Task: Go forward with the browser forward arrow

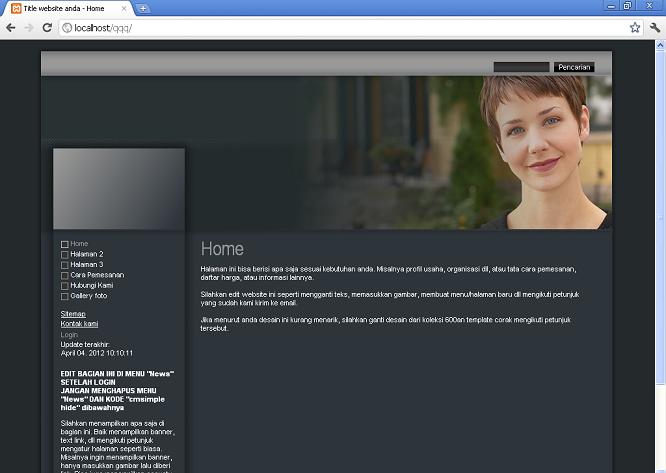Action: click(x=29, y=28)
